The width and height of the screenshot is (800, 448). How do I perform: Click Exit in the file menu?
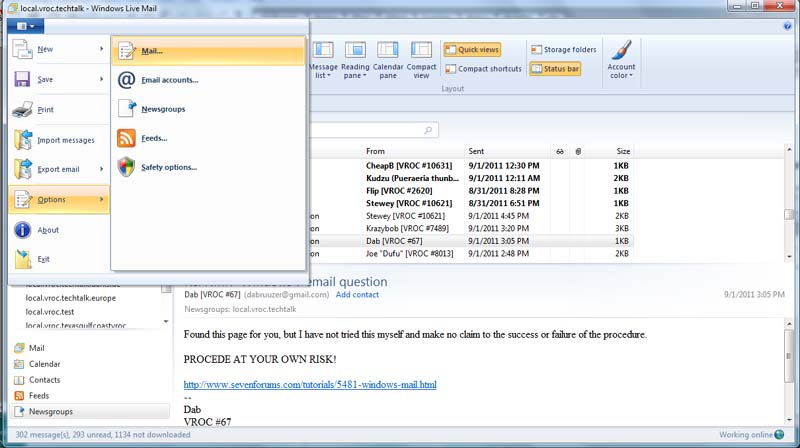click(59, 259)
